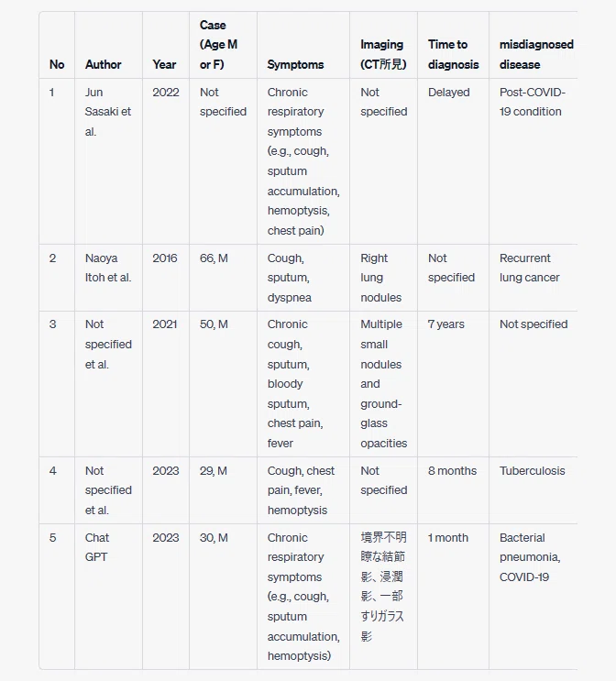Click the 'Symptoms' column header
This screenshot has width=616, height=681.
point(295,64)
